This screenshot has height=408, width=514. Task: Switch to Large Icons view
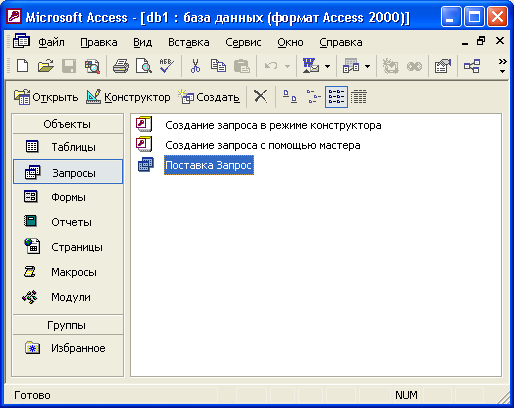click(290, 97)
